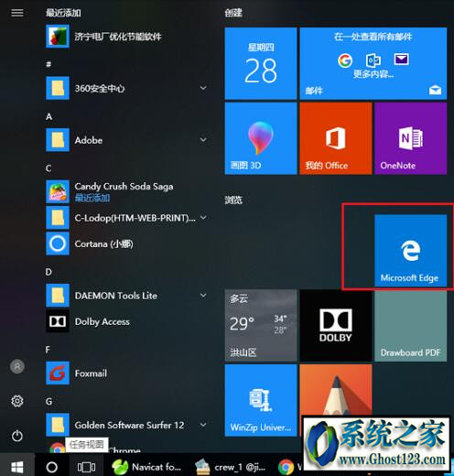This screenshot has width=454, height=476.
Task: Click the # section header
Action: [x=49, y=64]
